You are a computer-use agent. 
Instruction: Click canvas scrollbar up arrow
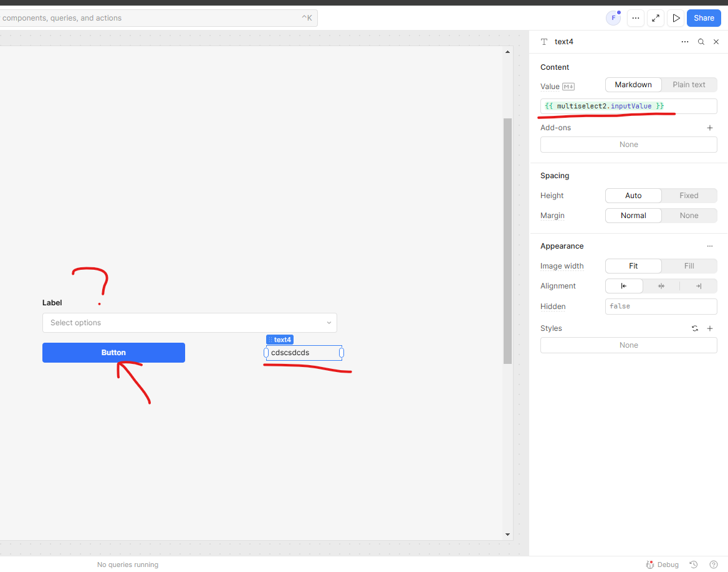pyautogui.click(x=507, y=52)
